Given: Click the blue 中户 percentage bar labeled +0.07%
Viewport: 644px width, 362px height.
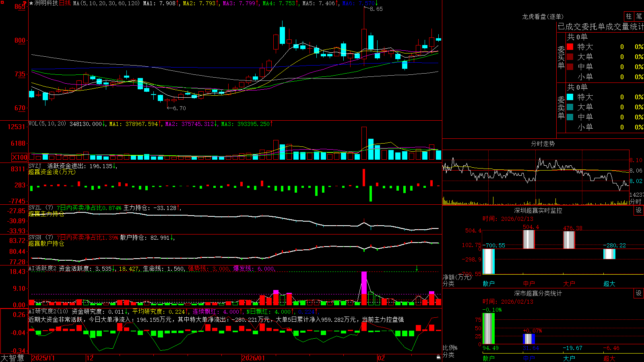Looking at the screenshot, I should tap(529, 339).
